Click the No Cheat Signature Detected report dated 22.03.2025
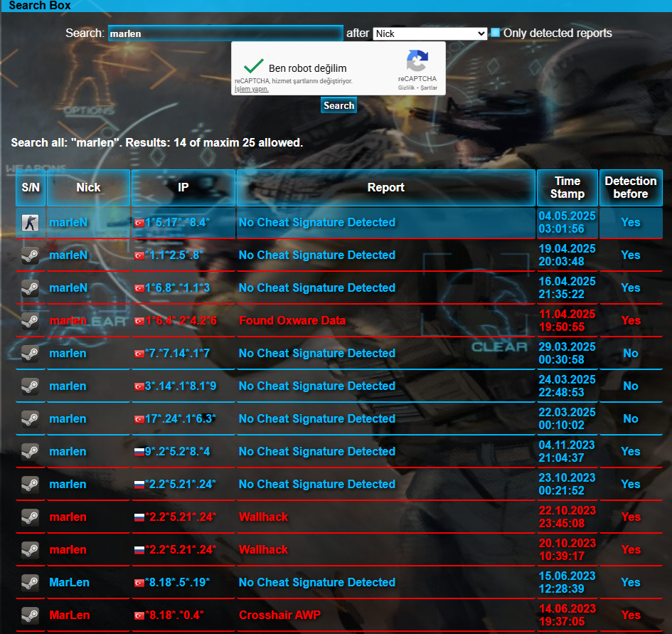This screenshot has width=672, height=634. tap(317, 418)
